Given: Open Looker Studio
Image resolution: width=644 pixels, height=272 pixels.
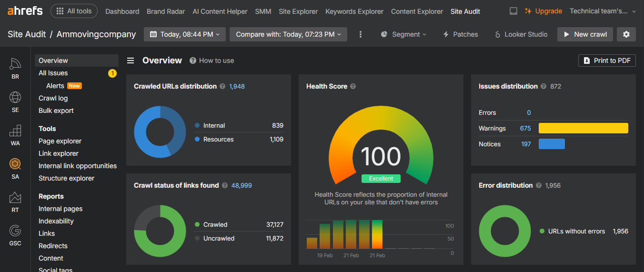Looking at the screenshot, I should (521, 34).
